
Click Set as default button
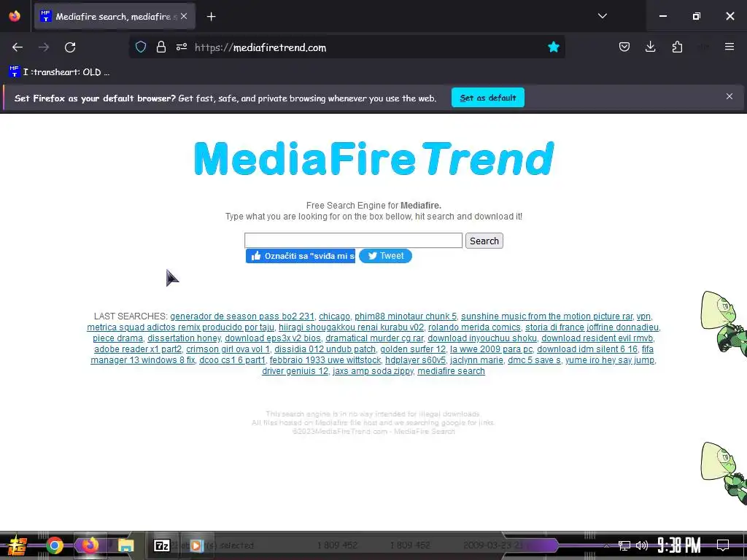[488, 98]
